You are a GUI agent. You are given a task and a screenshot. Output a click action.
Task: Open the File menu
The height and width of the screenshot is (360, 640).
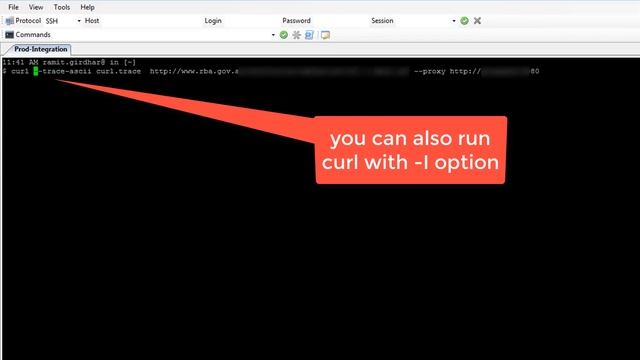13,7
